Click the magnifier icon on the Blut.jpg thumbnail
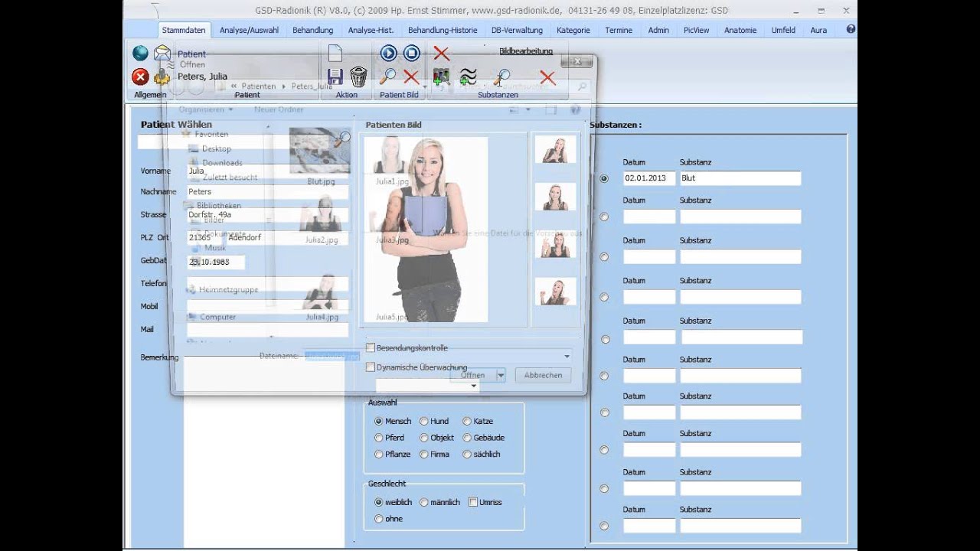980x551 pixels. [x=343, y=138]
